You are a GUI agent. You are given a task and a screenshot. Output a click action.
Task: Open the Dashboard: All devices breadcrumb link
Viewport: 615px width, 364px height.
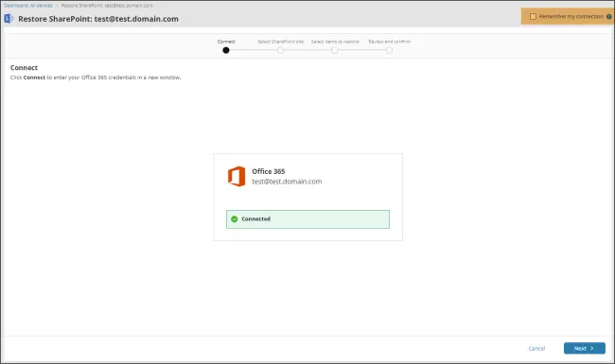click(28, 6)
